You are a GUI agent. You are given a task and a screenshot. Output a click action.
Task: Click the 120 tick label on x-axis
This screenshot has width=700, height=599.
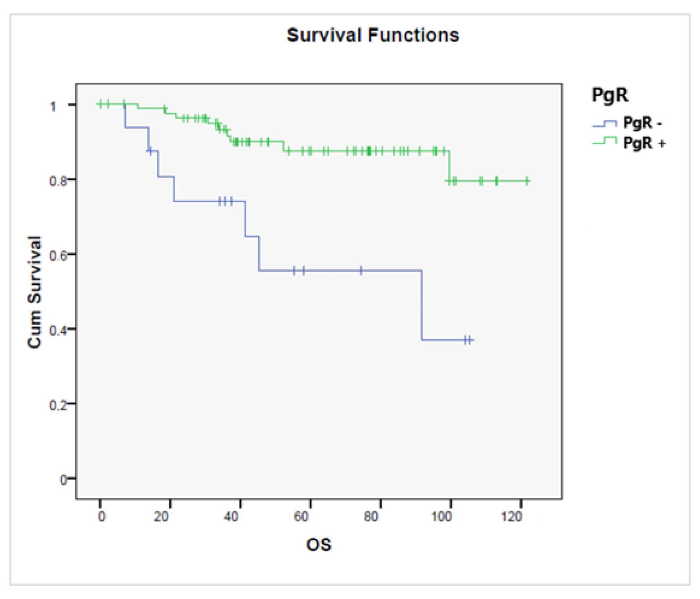coord(511,517)
